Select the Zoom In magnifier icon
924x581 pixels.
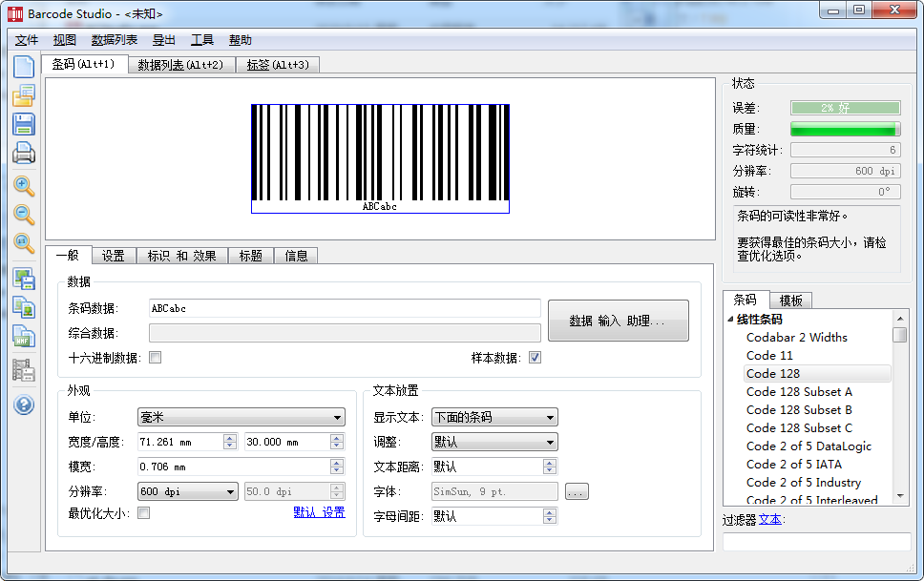24,186
